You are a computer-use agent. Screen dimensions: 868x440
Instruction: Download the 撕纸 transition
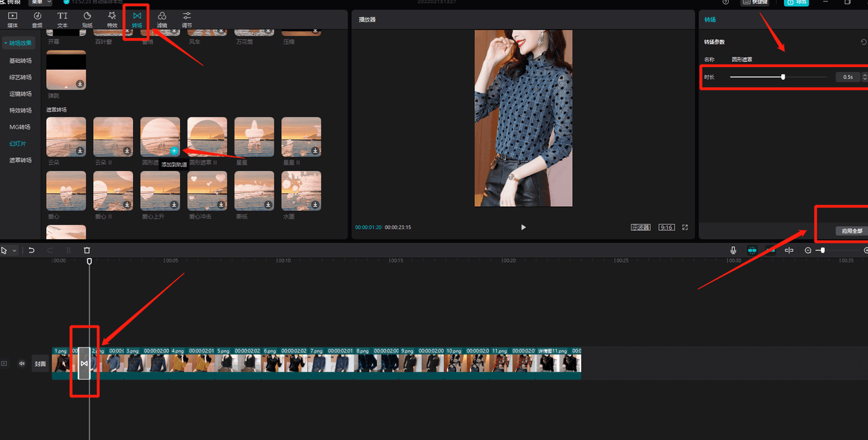[x=268, y=204]
